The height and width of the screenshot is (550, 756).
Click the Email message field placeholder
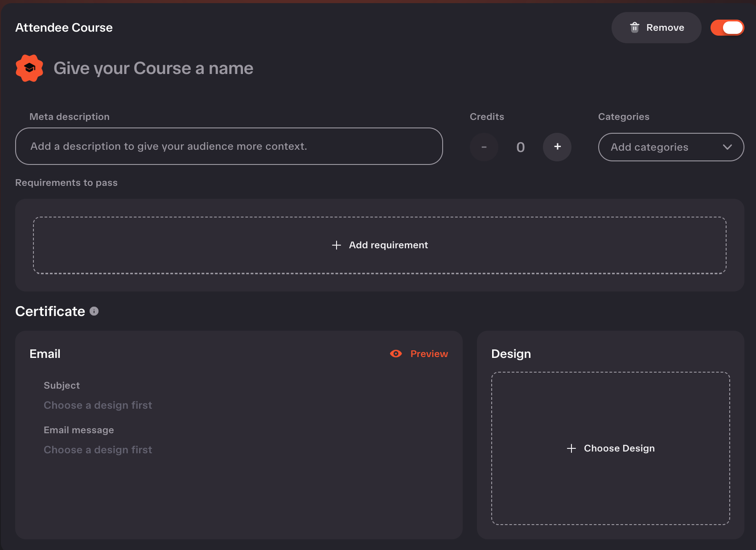pyautogui.click(x=98, y=450)
